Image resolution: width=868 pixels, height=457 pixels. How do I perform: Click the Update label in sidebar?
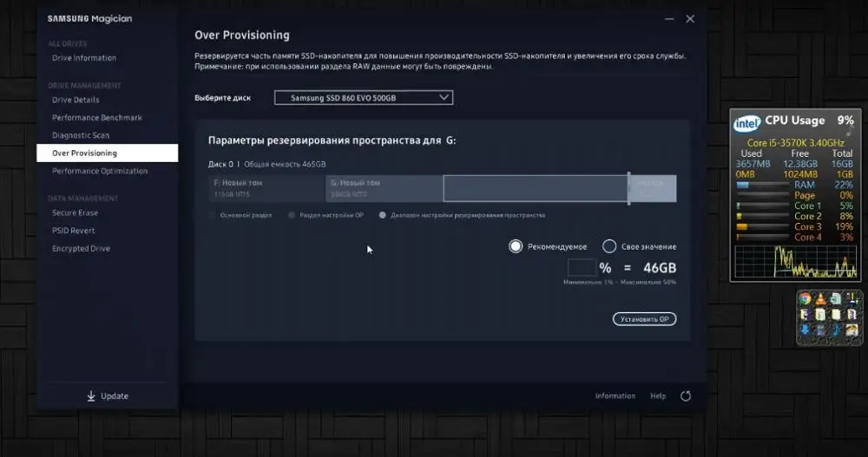(115, 396)
